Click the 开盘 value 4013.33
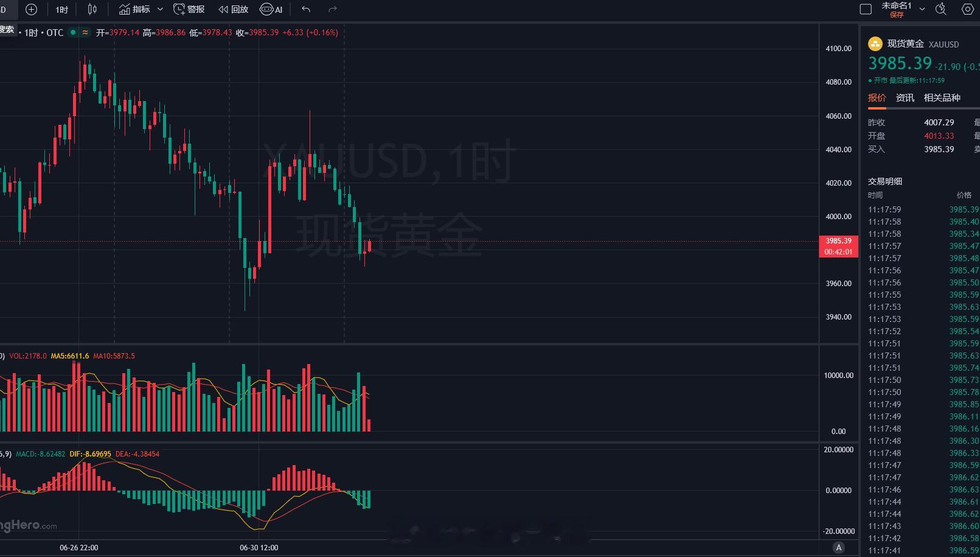 coord(939,136)
